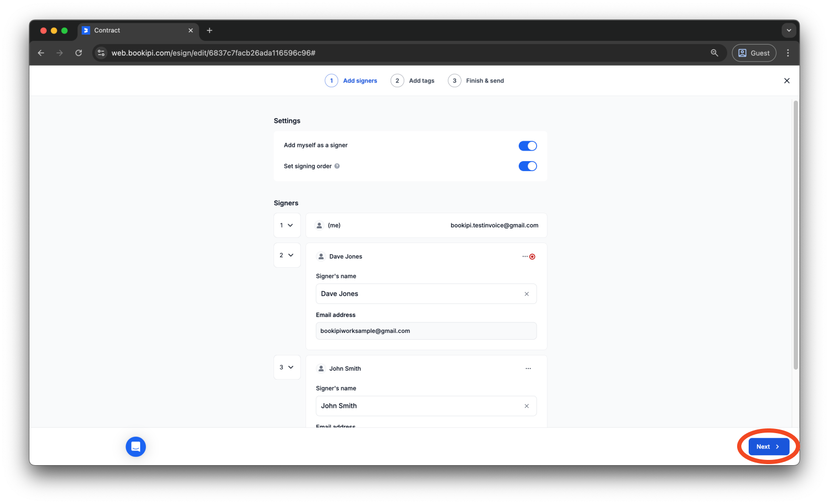Go to step 2 Add tags
This screenshot has width=829, height=504.
pyautogui.click(x=413, y=81)
